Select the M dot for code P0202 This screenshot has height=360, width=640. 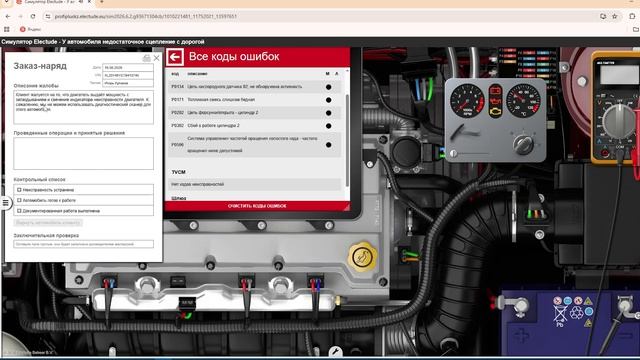328,113
